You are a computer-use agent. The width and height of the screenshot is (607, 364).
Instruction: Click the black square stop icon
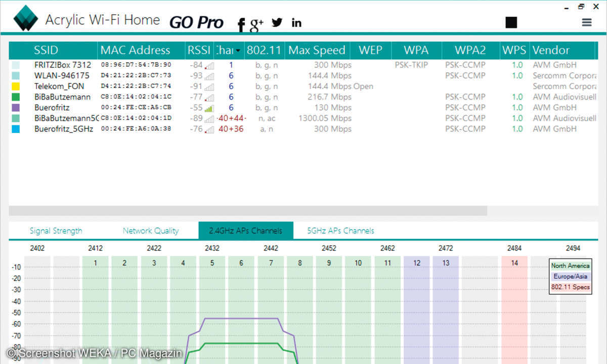pos(511,22)
